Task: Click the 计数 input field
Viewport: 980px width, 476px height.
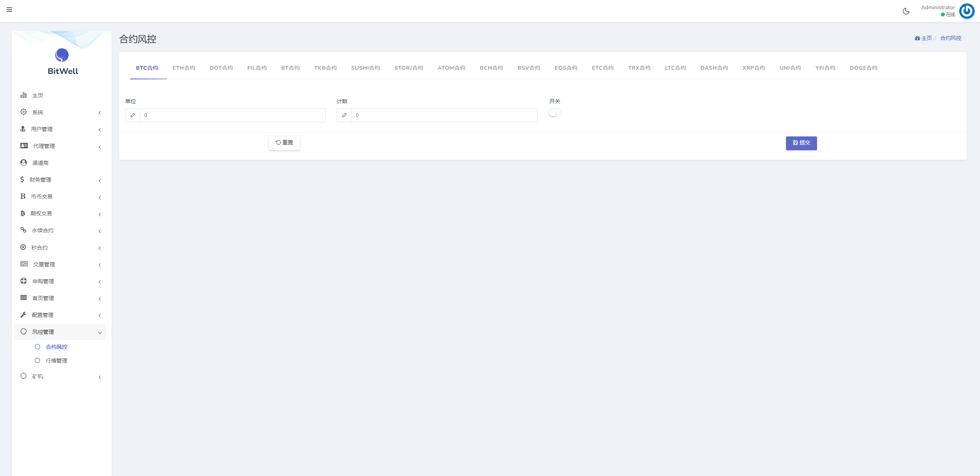Action: click(x=444, y=115)
